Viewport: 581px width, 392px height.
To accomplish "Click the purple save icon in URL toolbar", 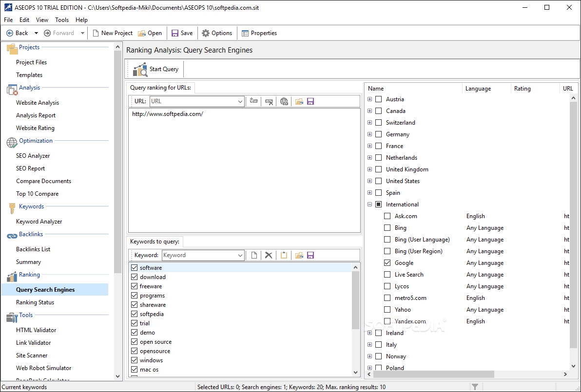I will (310, 101).
